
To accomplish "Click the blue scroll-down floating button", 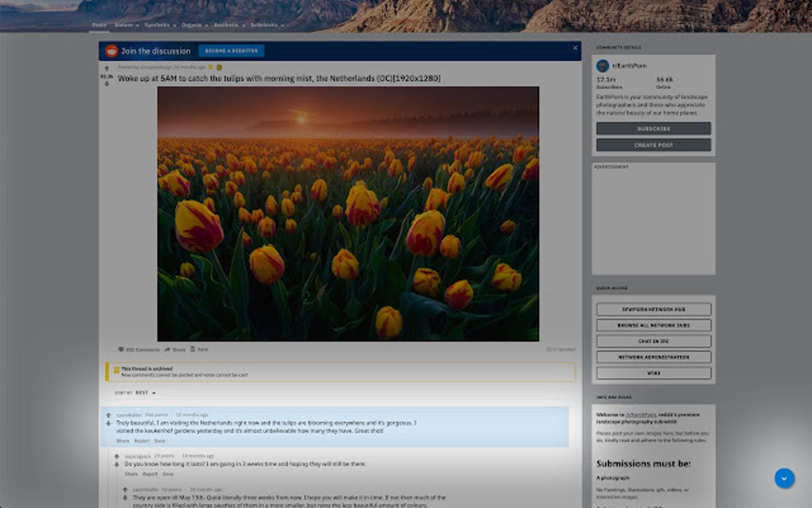I will click(x=784, y=478).
